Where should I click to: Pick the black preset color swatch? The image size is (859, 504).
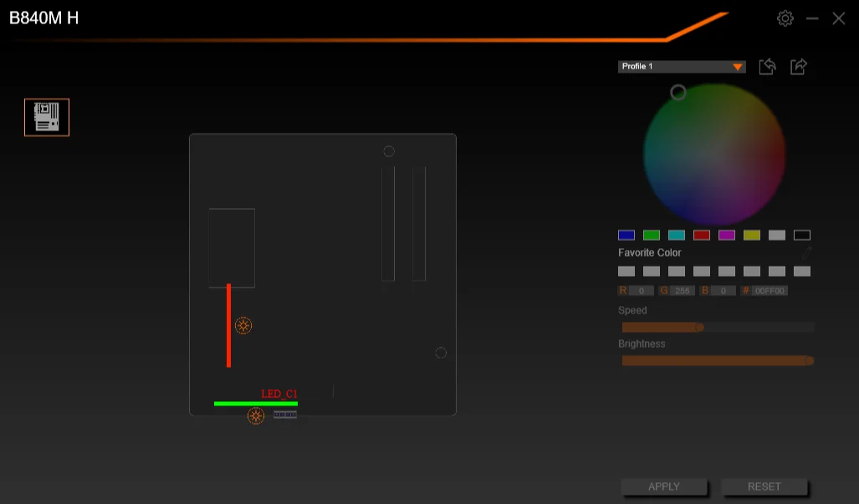802,235
